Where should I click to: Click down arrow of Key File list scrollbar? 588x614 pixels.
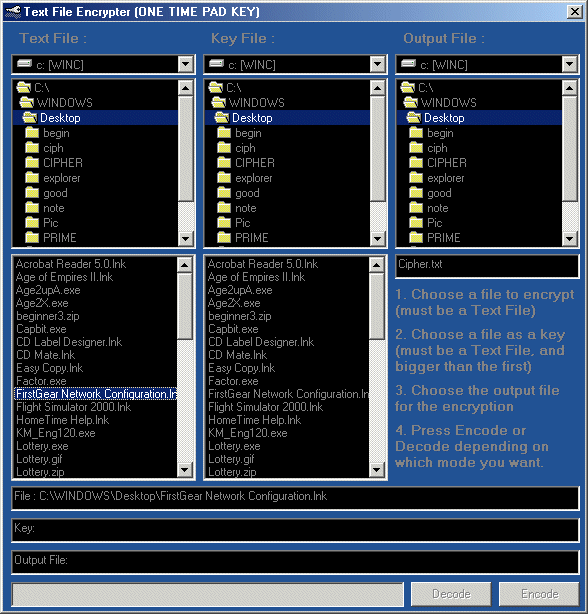[x=377, y=470]
